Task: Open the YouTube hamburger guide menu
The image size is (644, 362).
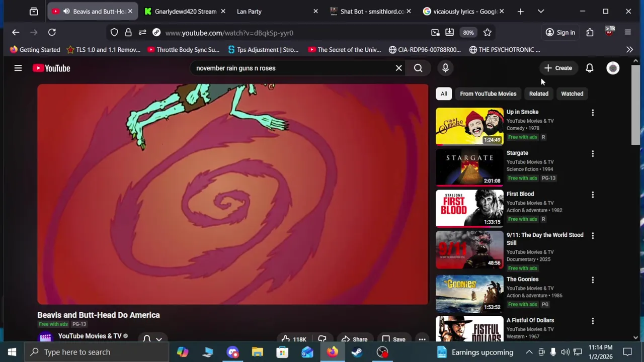Action: click(x=18, y=68)
